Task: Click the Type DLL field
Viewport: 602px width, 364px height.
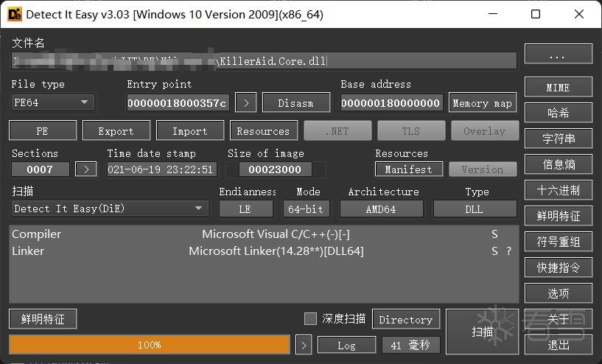Action: [x=475, y=209]
